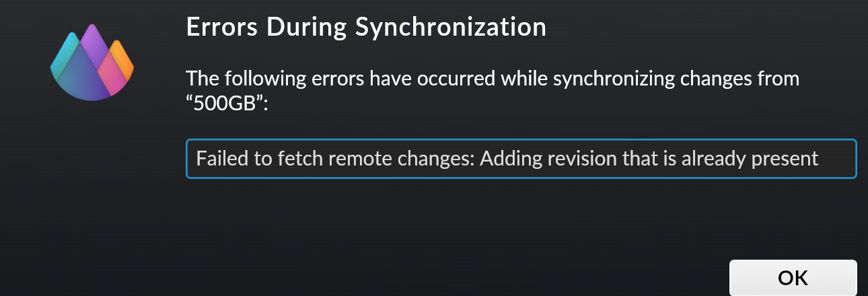Click the "Errors During Synchronization" heading
The width and height of the screenshot is (868, 296).
[365, 27]
